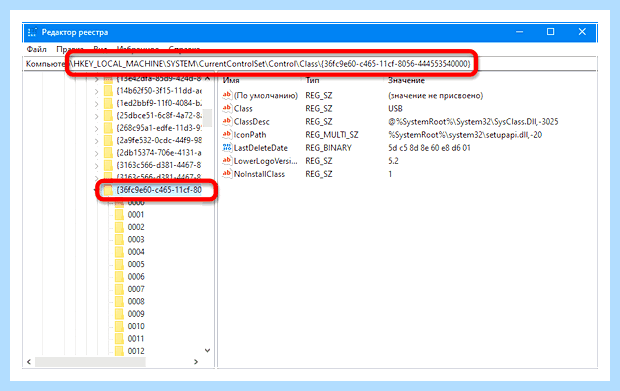This screenshot has height=391, width=620.
Task: Click the Тип column header
Action: tap(312, 80)
